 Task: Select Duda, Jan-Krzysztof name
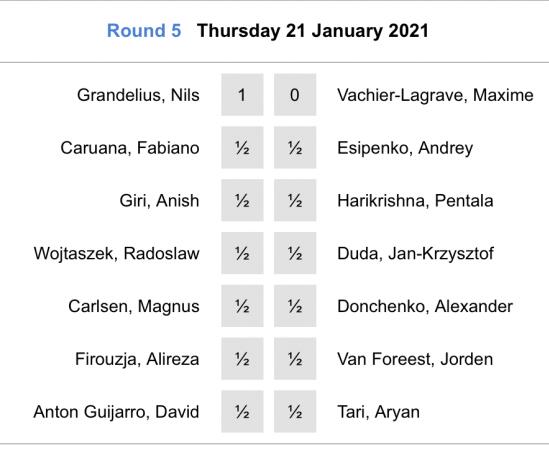[x=415, y=254]
